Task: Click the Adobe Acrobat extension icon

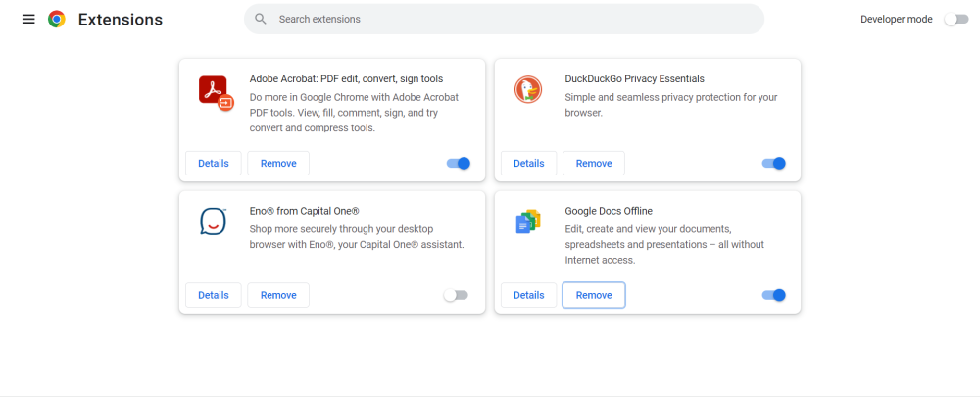Action: click(x=217, y=92)
